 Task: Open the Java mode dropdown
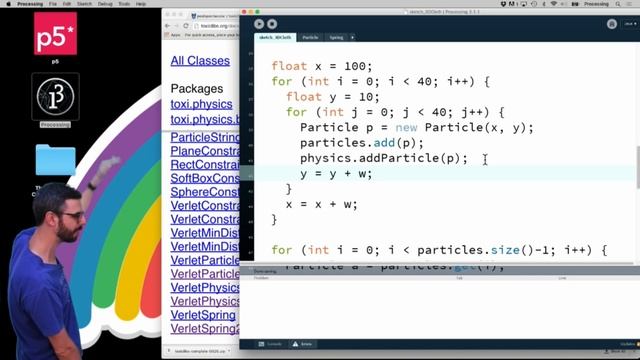(630, 24)
